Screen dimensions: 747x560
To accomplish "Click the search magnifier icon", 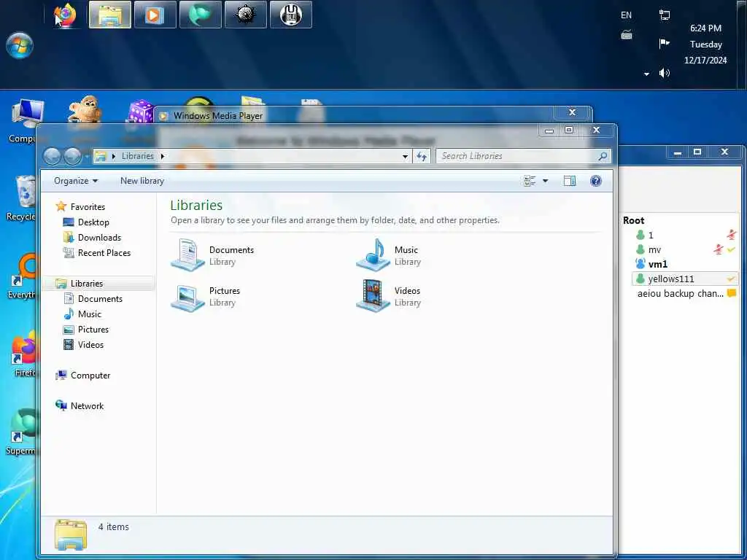I will pos(603,156).
